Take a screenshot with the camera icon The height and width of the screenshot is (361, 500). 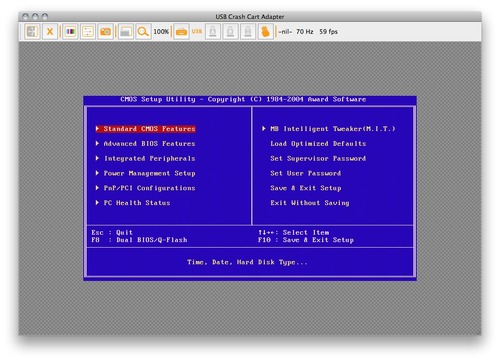(x=106, y=32)
